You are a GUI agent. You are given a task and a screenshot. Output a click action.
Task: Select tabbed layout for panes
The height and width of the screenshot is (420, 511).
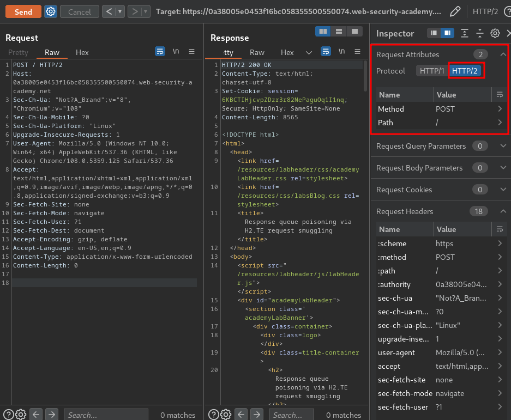click(354, 31)
